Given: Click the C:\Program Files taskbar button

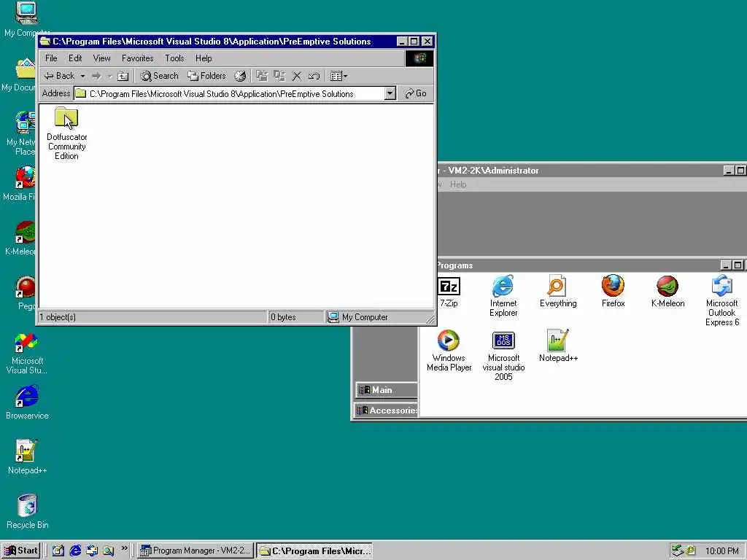Looking at the screenshot, I should (x=314, y=551).
